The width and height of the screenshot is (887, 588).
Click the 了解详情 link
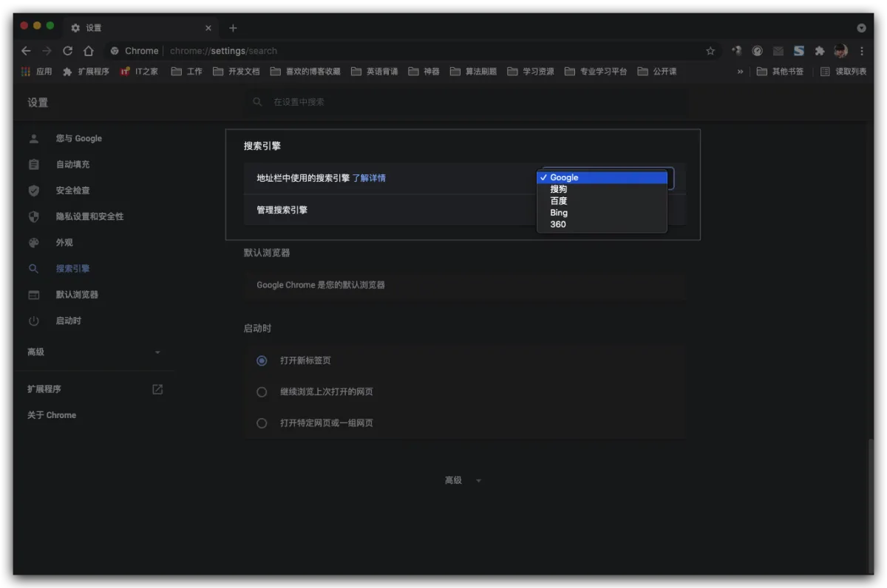[369, 178]
